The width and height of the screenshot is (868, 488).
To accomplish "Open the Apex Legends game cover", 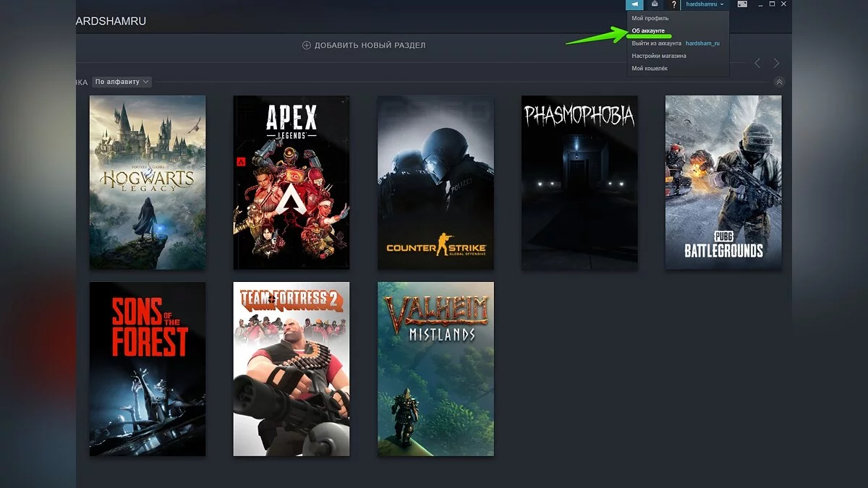I will pos(292,183).
